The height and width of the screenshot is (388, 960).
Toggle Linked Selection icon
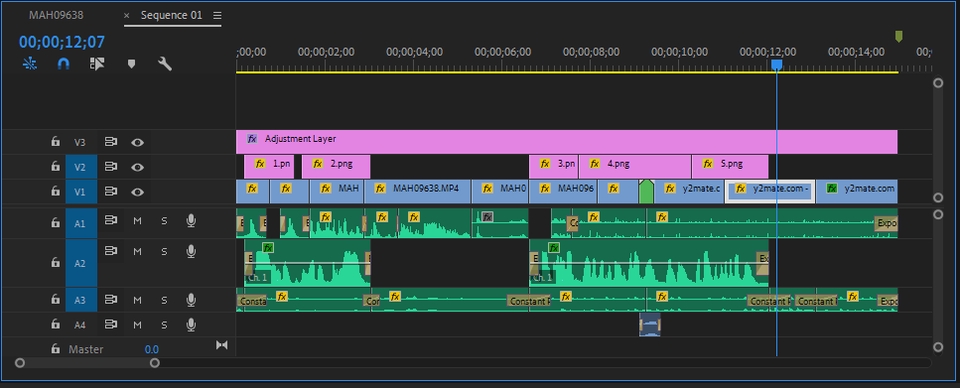[x=97, y=64]
